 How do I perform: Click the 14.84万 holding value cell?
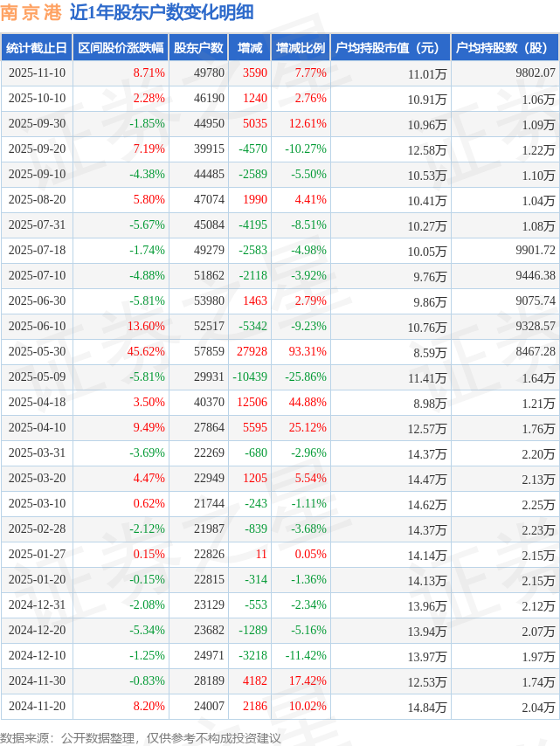click(427, 707)
